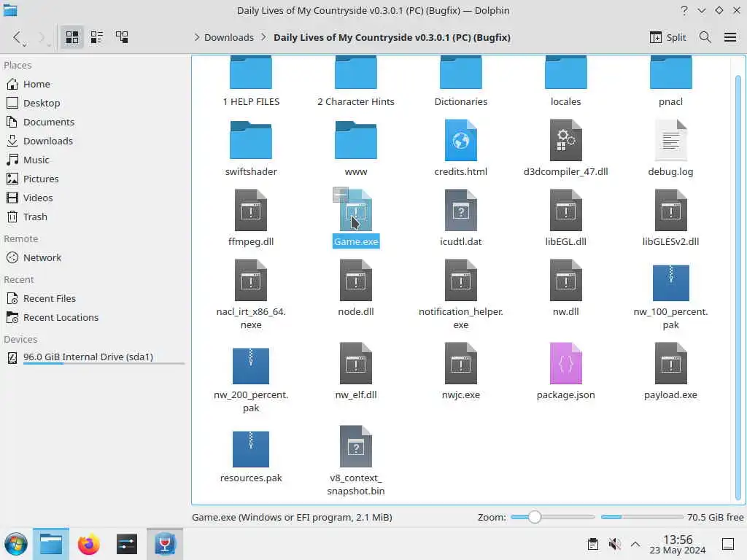Click the Zoom slider handle
The image size is (747, 560).
click(x=535, y=517)
